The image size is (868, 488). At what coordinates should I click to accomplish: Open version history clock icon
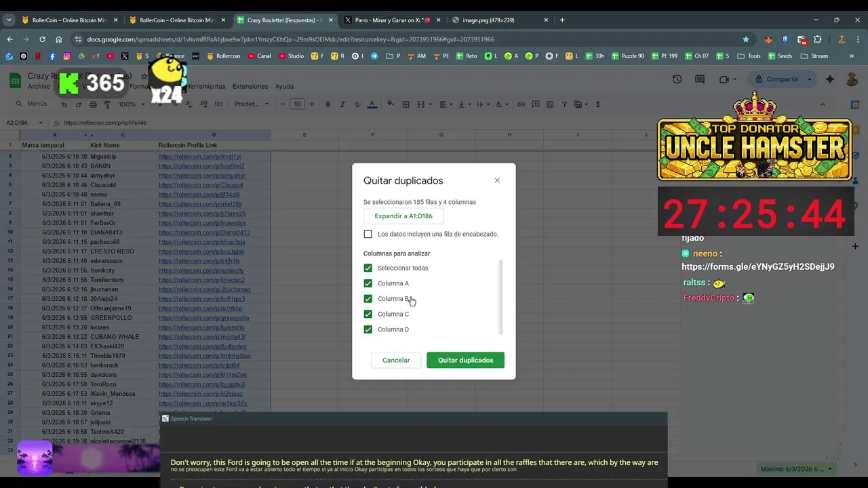677,79
